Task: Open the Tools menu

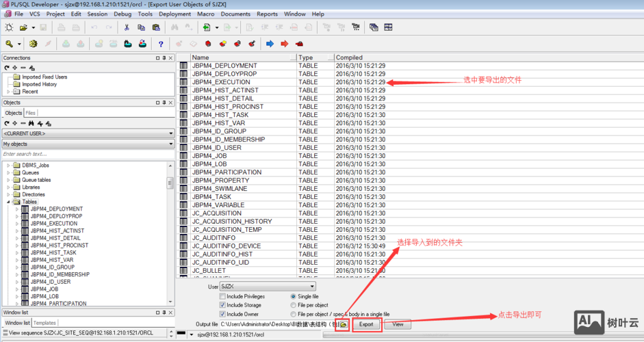Action: click(145, 14)
